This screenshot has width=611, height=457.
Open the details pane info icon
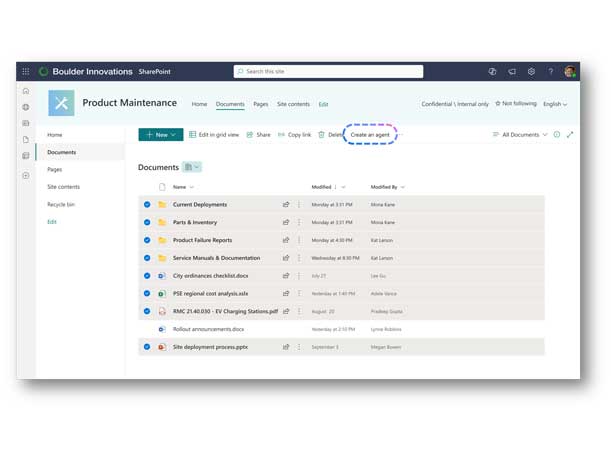point(557,134)
